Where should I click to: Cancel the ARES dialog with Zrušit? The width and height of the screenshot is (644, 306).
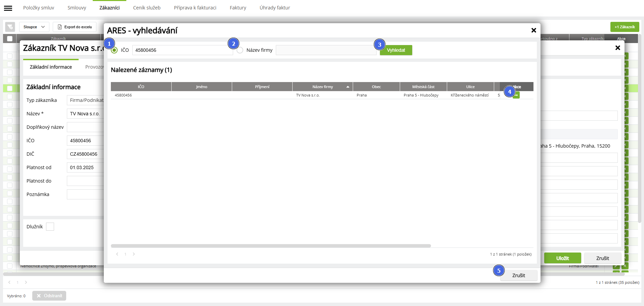click(519, 275)
